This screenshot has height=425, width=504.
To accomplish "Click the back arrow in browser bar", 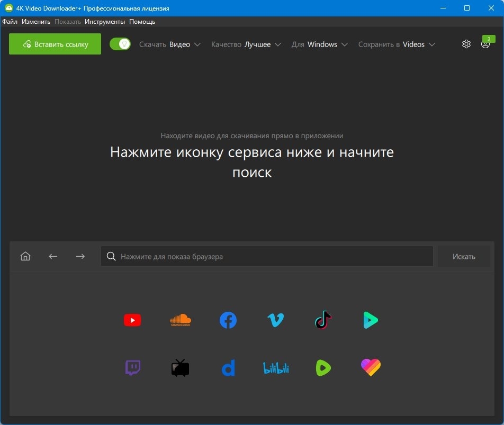I will 53,256.
